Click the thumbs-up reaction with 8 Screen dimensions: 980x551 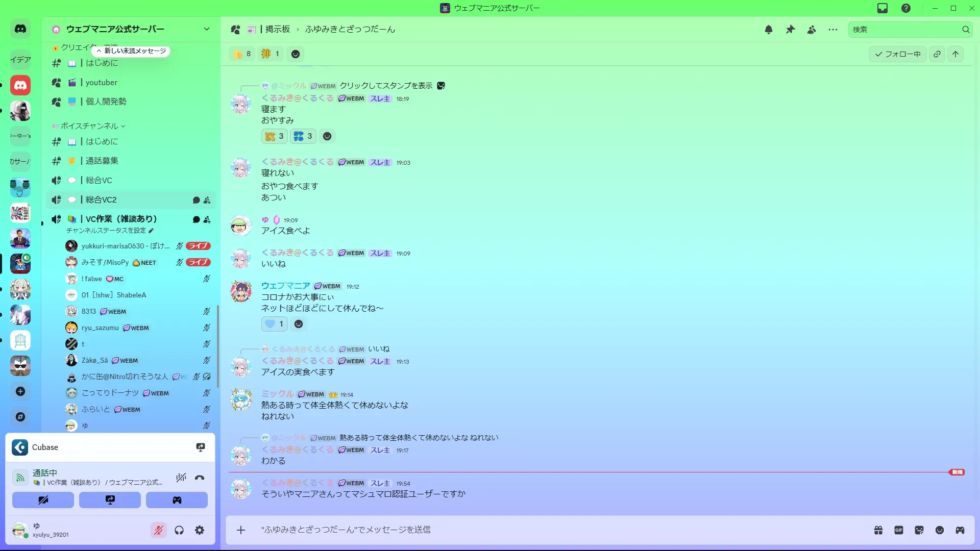pyautogui.click(x=242, y=54)
